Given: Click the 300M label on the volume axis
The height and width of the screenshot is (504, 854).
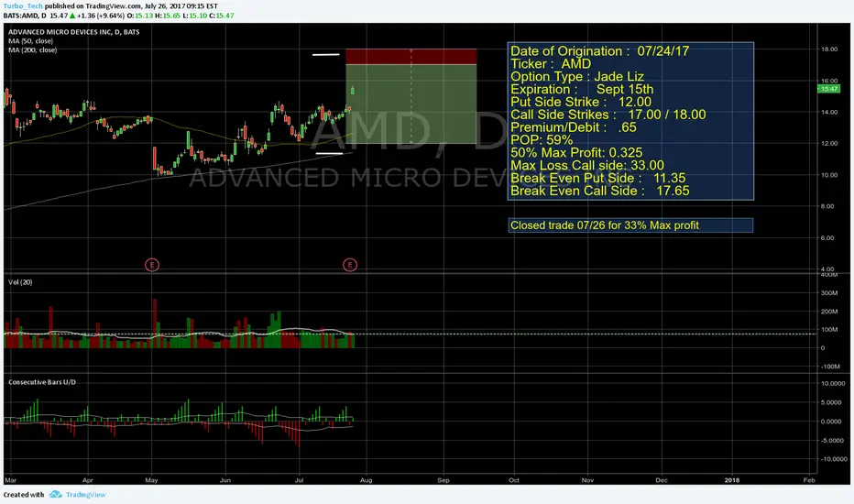Looking at the screenshot, I should (829, 293).
